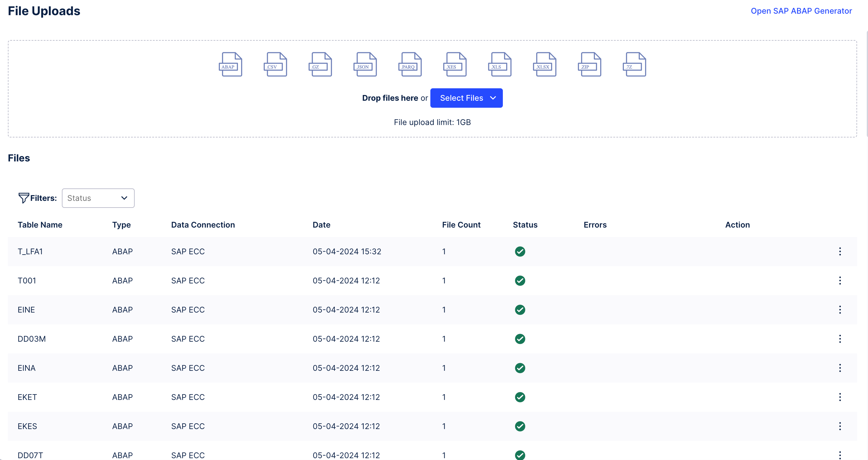Click date 05-04-2024 15:32 cell

coord(347,252)
